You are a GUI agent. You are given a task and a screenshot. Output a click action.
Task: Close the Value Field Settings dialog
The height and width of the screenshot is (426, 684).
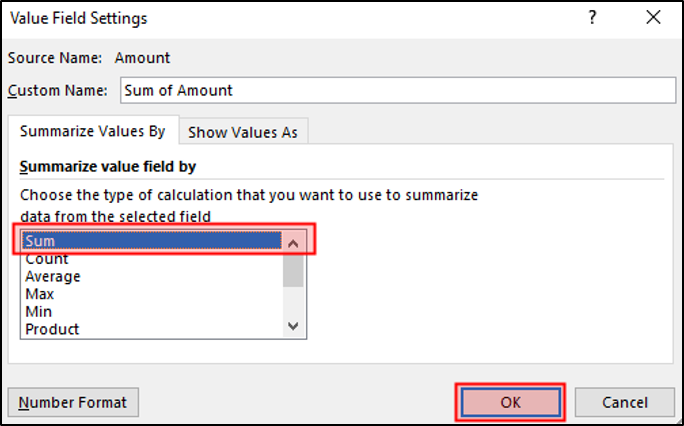coord(653,17)
